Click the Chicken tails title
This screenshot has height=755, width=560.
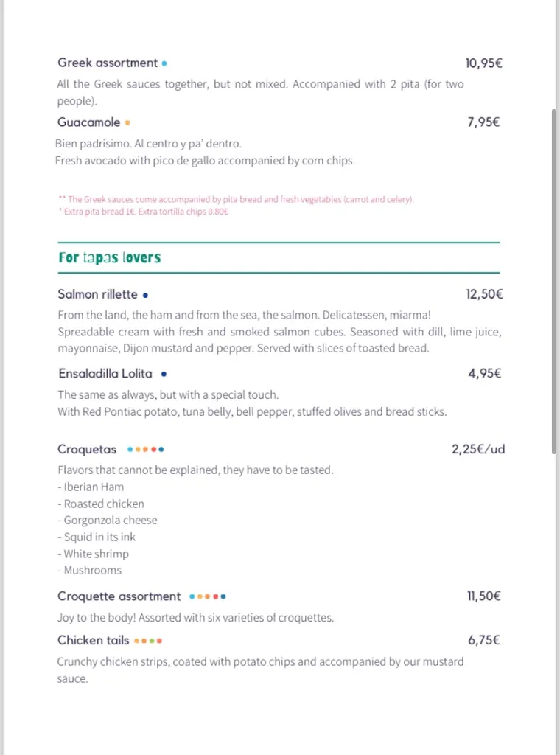click(x=93, y=640)
